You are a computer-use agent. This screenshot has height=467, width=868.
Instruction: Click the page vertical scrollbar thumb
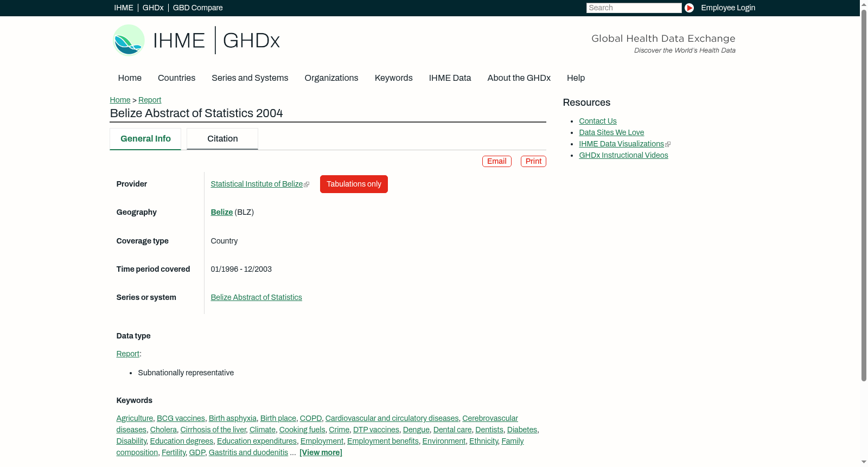(x=864, y=195)
